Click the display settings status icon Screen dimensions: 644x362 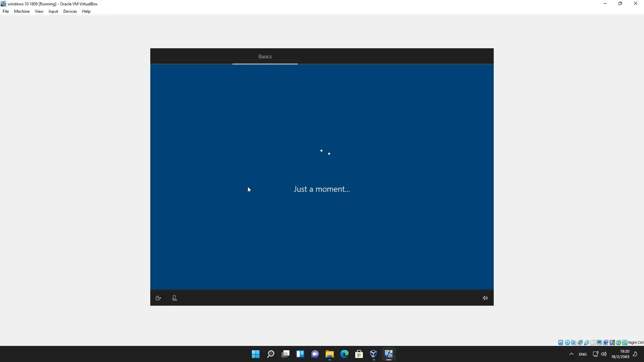tap(599, 343)
